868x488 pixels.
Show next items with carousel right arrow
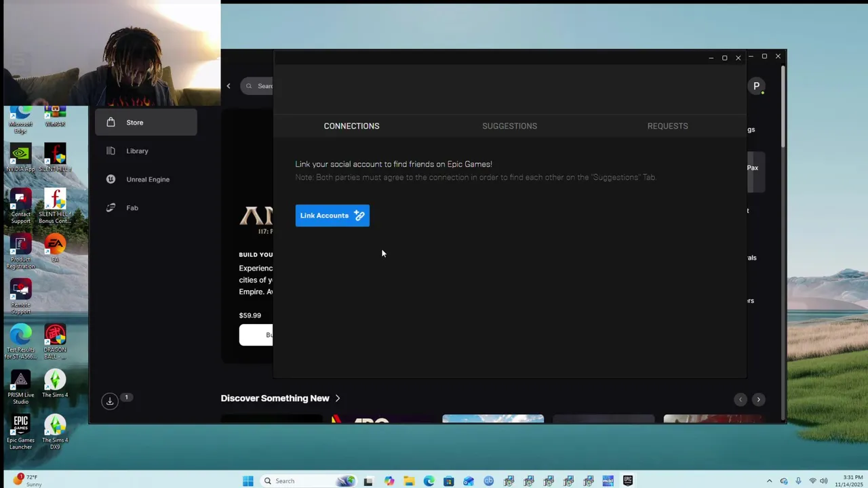pos(758,400)
